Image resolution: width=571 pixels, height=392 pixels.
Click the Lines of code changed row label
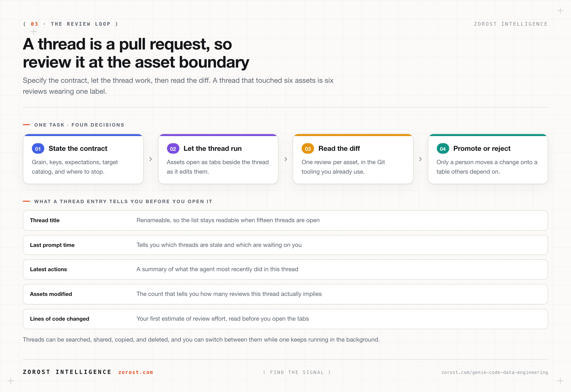59,319
